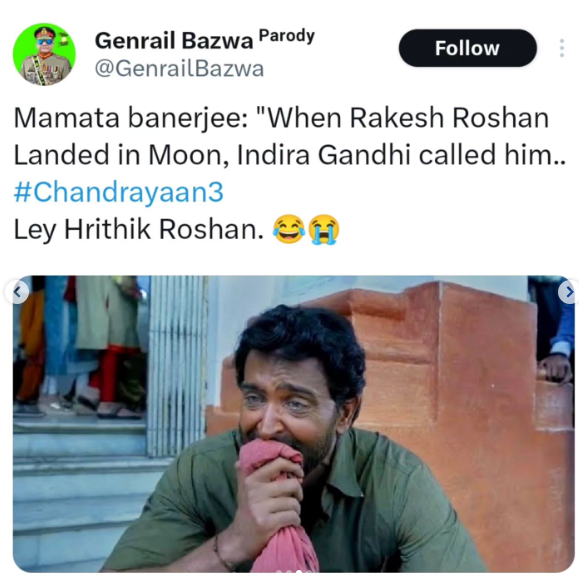Open the Genrail Bazwa display name
This screenshot has height=581, width=579.
pyautogui.click(x=174, y=40)
